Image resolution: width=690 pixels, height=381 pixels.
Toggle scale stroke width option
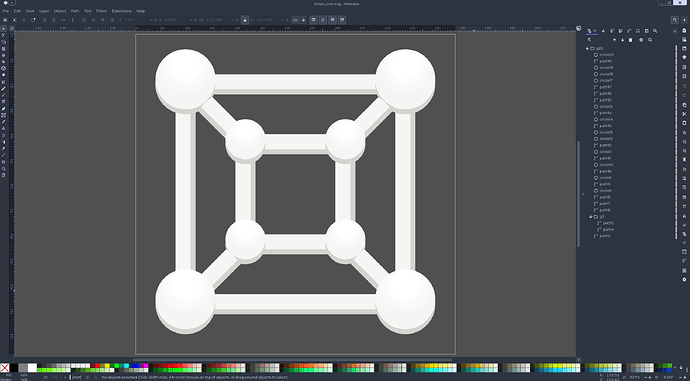click(313, 20)
